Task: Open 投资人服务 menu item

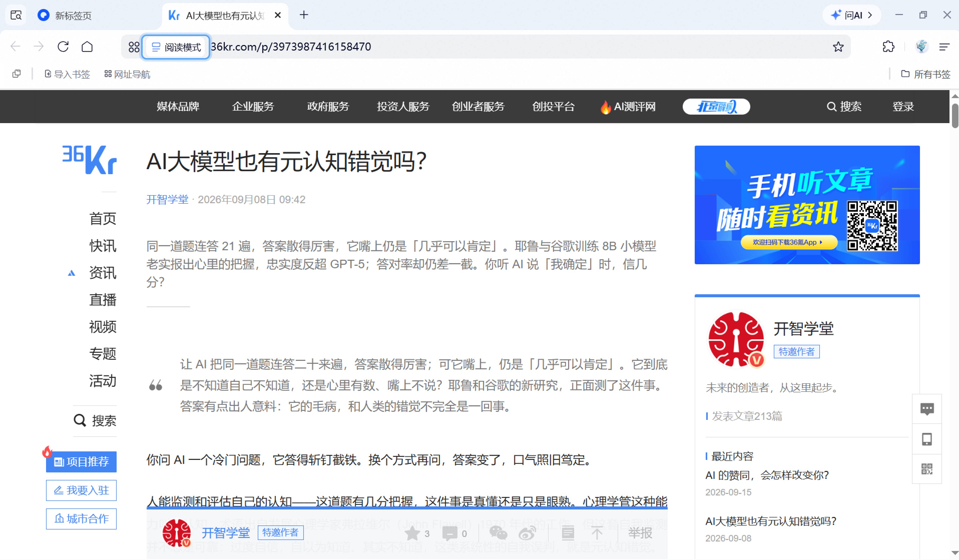Action: click(403, 107)
